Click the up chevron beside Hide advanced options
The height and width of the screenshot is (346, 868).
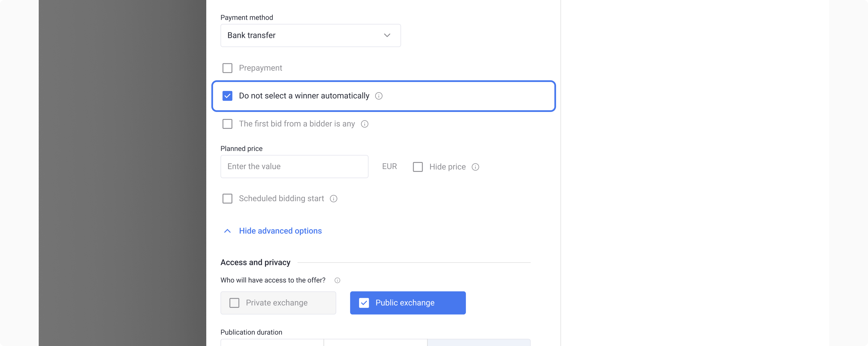(x=227, y=231)
